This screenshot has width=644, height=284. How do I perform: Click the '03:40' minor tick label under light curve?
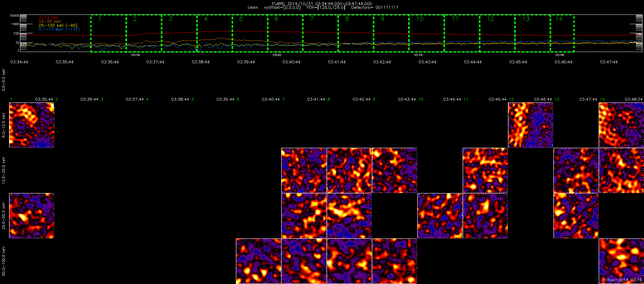tap(277, 55)
